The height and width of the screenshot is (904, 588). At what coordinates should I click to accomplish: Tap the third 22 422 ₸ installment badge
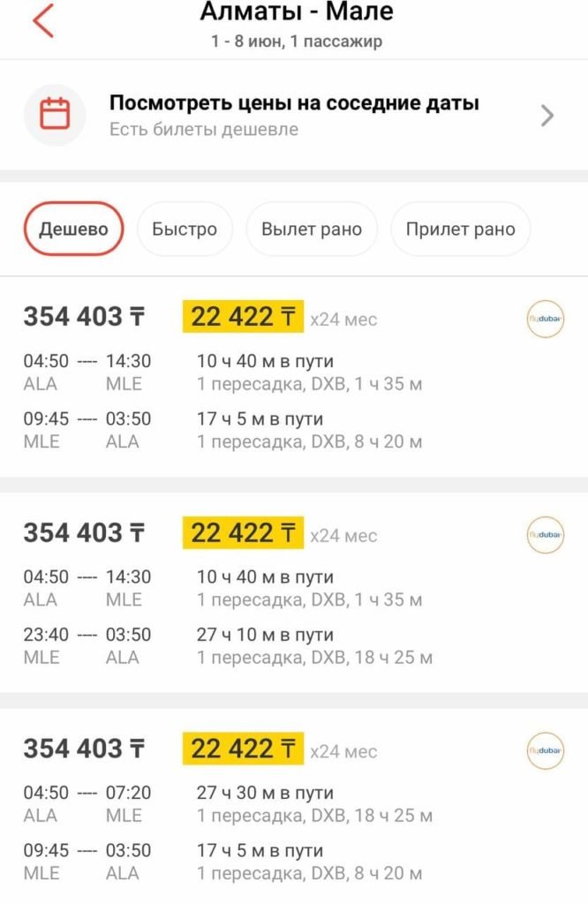[x=244, y=749]
